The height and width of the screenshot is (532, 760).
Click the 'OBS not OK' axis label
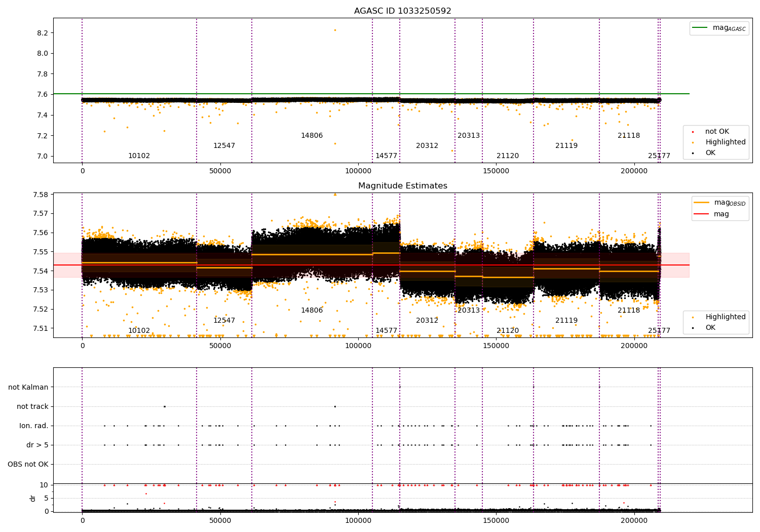click(x=28, y=465)
